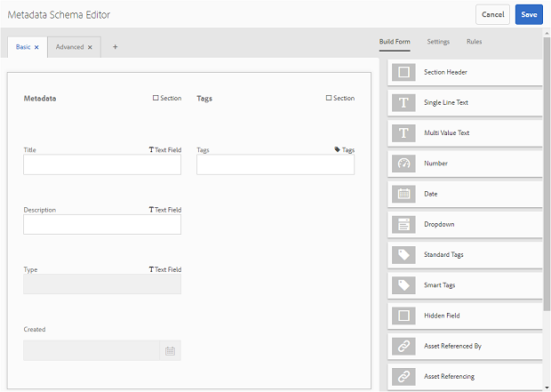Cancel schema editing

point(492,14)
